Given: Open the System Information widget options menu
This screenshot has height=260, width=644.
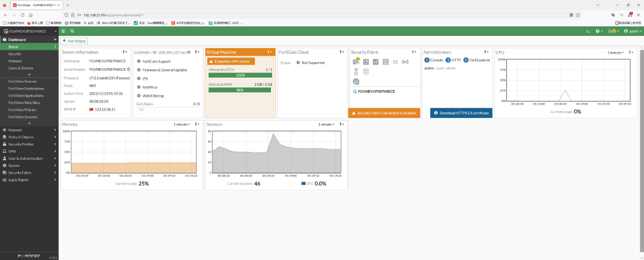Looking at the screenshot, I should pyautogui.click(x=125, y=52).
